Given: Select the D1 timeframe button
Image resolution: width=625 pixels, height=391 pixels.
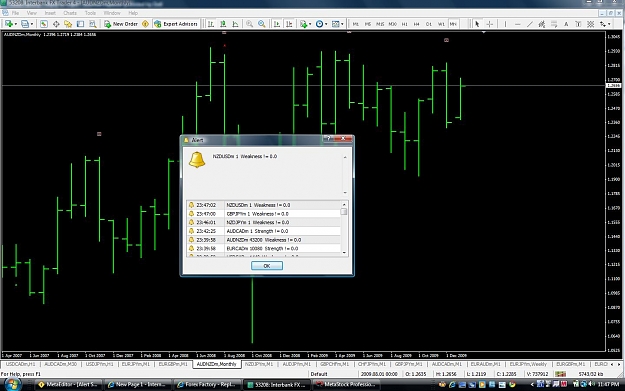Looking at the screenshot, I should (x=429, y=24).
